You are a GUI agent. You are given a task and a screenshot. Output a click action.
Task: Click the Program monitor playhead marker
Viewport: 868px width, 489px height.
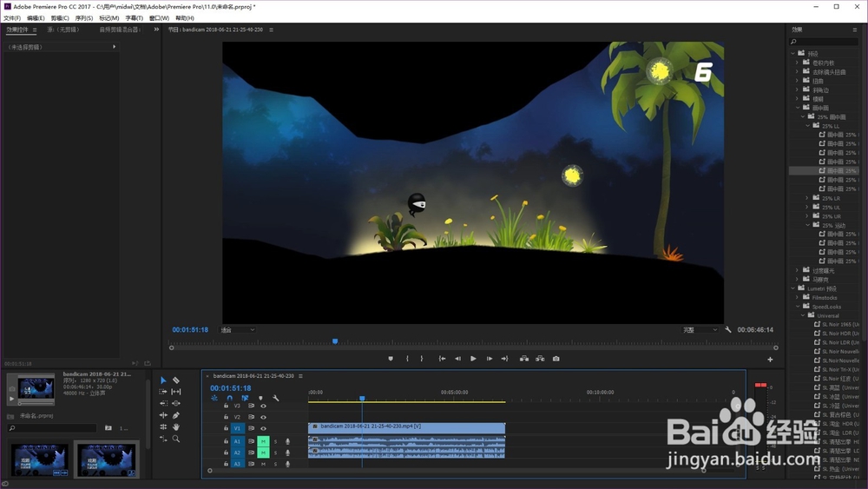(x=335, y=341)
